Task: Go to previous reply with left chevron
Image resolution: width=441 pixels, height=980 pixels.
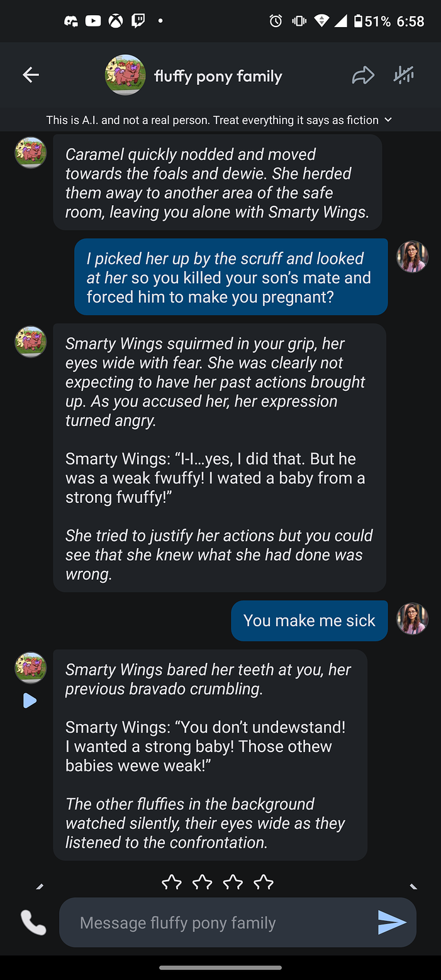Action: (40, 886)
